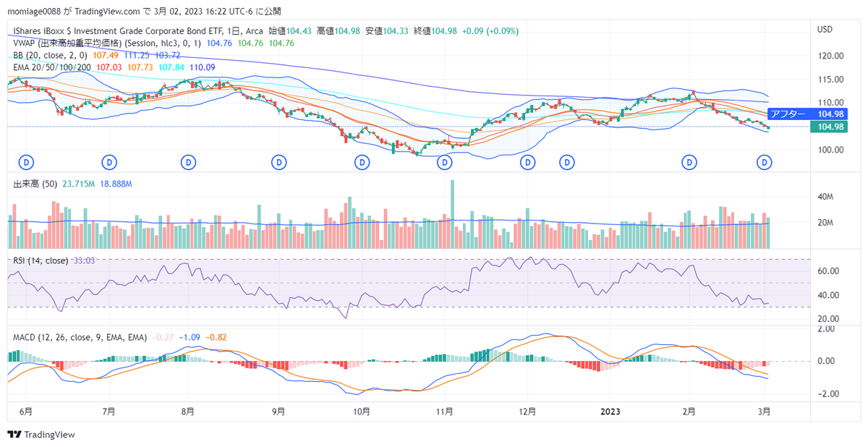
Task: Open the February (2月) dividend D marker
Action: click(x=690, y=162)
